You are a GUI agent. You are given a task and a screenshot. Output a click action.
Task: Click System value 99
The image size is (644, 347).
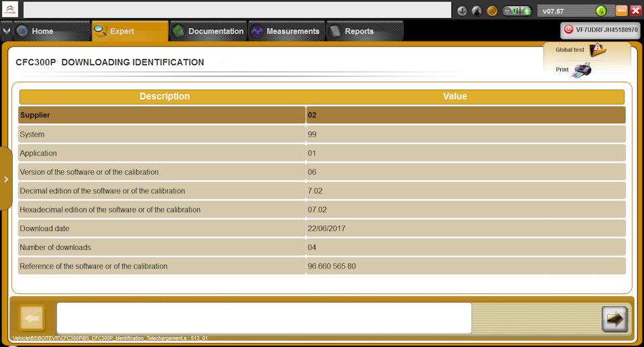pyautogui.click(x=312, y=134)
